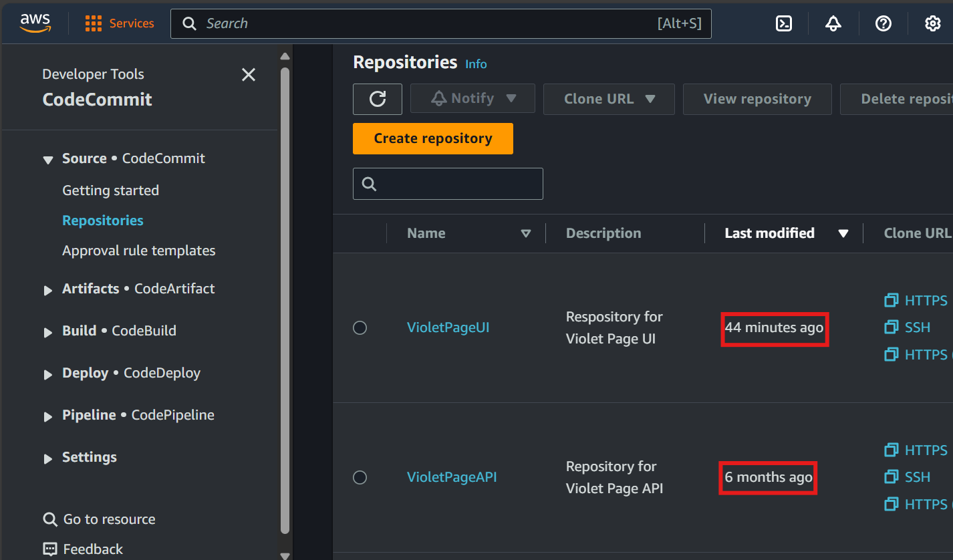Image resolution: width=953 pixels, height=560 pixels.
Task: Click the refresh repositories button
Action: pyautogui.click(x=378, y=99)
